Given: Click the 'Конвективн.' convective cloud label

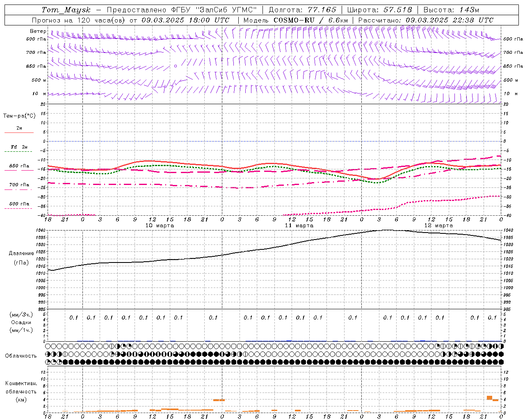Looking at the screenshot, I should [x=21, y=383].
